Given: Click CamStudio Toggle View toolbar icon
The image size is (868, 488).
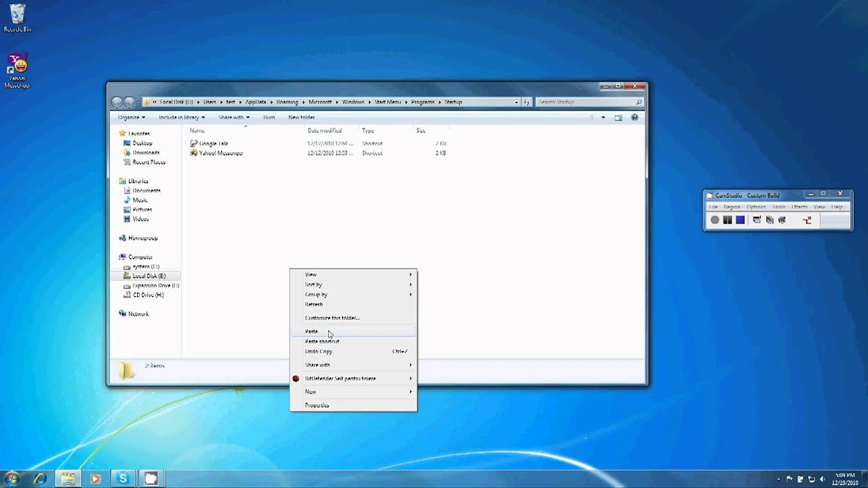Looking at the screenshot, I should [757, 220].
